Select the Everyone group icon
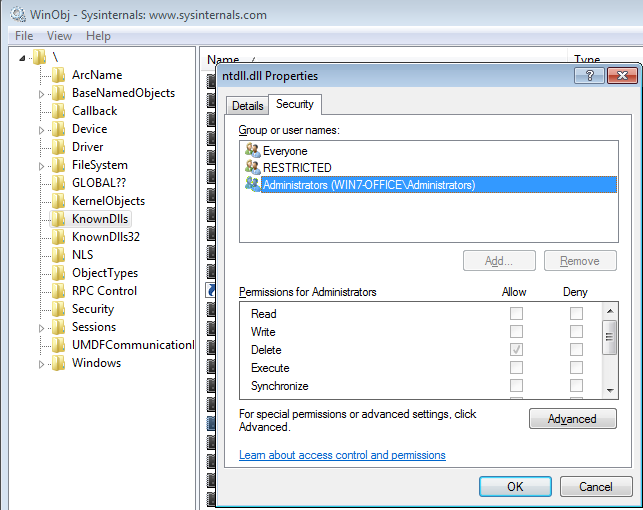Viewport: 643px width, 510px height. (252, 151)
